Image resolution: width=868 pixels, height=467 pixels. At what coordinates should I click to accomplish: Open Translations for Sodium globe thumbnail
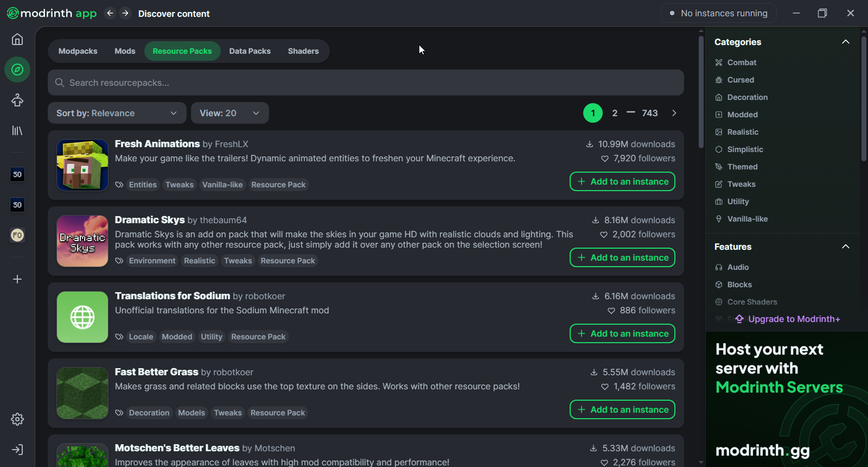82,317
